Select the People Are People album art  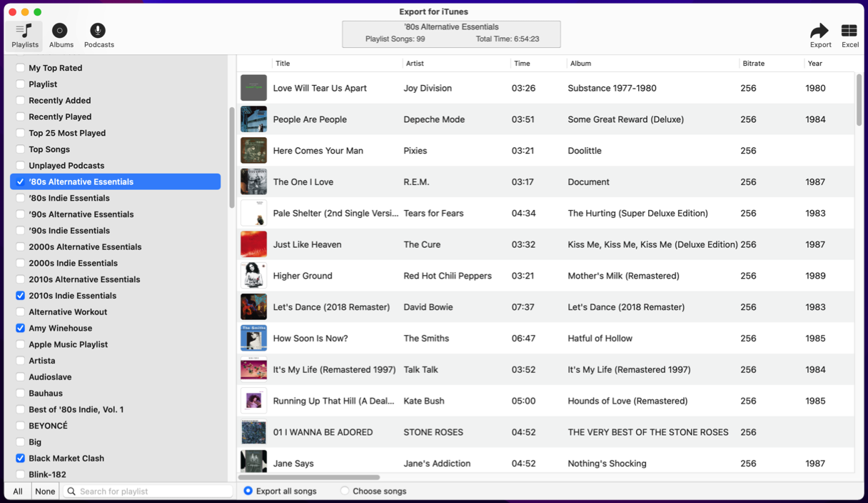click(253, 119)
